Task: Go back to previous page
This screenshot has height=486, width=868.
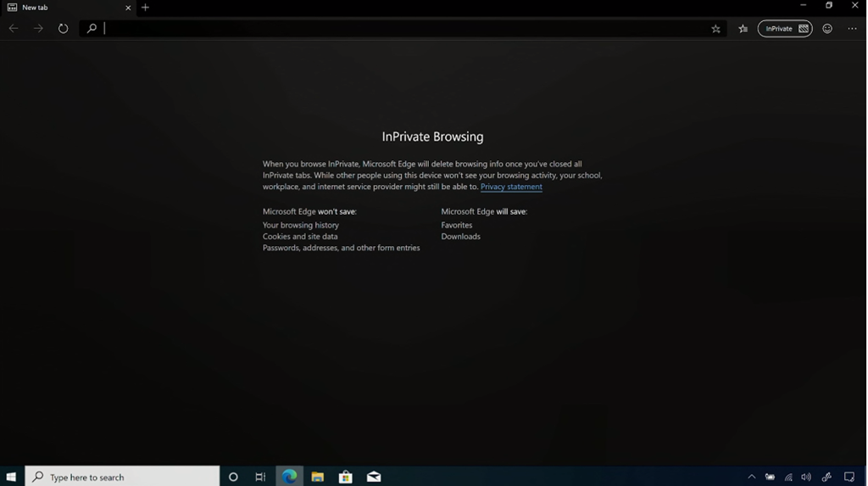Action: (14, 28)
